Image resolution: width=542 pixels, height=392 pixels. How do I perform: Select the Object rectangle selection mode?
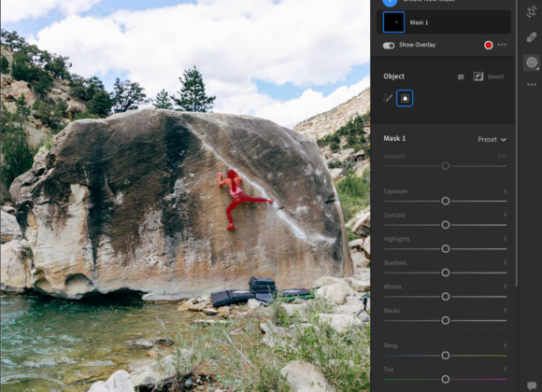pos(405,98)
